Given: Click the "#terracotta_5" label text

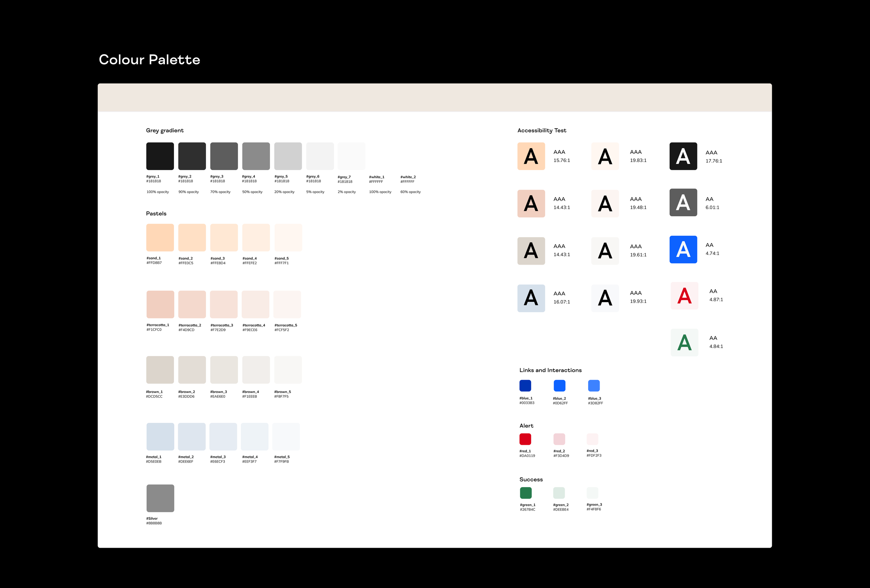Looking at the screenshot, I should point(286,325).
